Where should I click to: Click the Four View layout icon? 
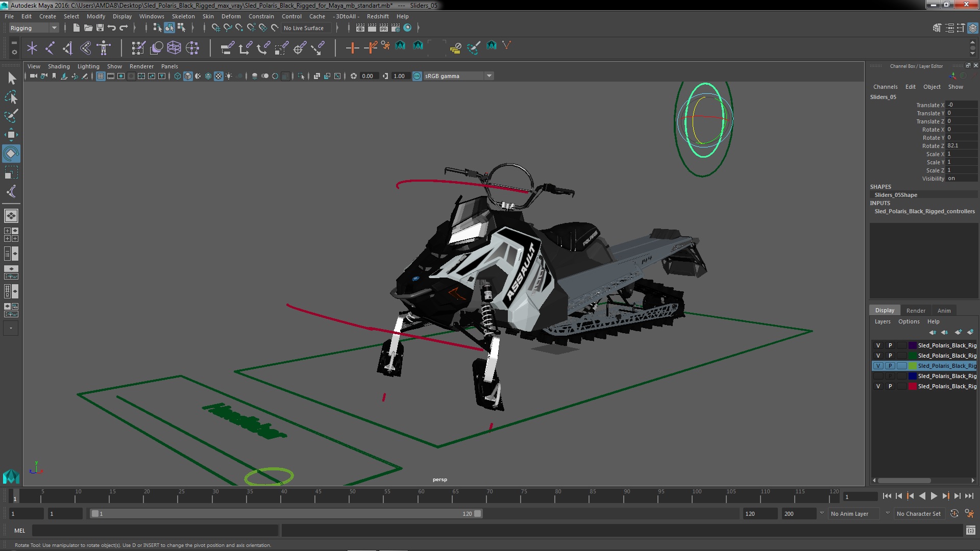click(x=11, y=235)
